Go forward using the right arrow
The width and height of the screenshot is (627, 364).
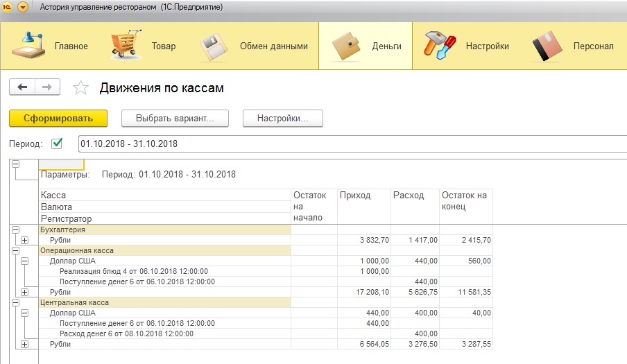[47, 87]
